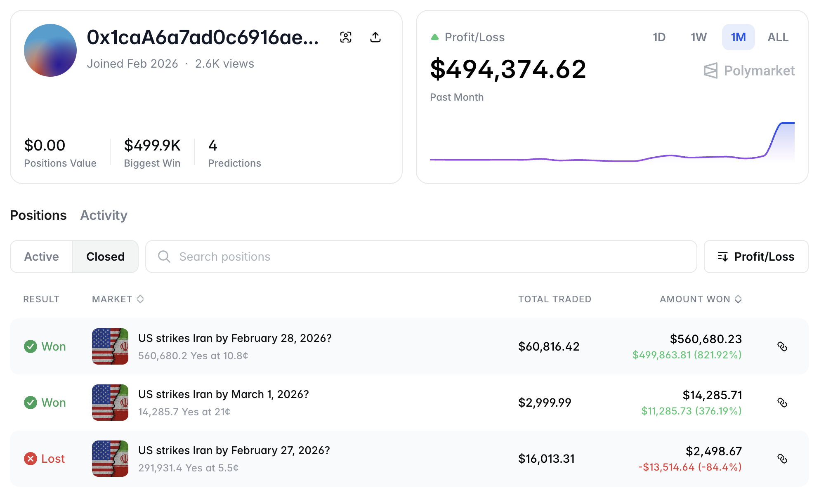Open link icon for February 27 market
The height and width of the screenshot is (504, 826).
782,459
